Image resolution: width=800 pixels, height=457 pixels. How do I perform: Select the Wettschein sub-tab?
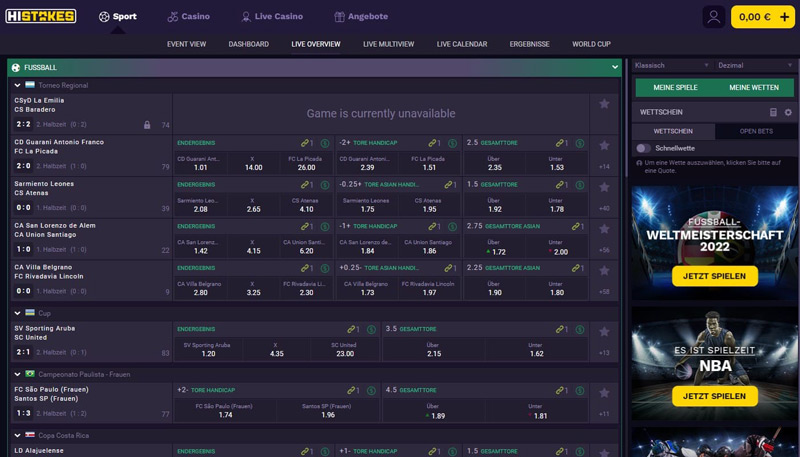pos(673,131)
